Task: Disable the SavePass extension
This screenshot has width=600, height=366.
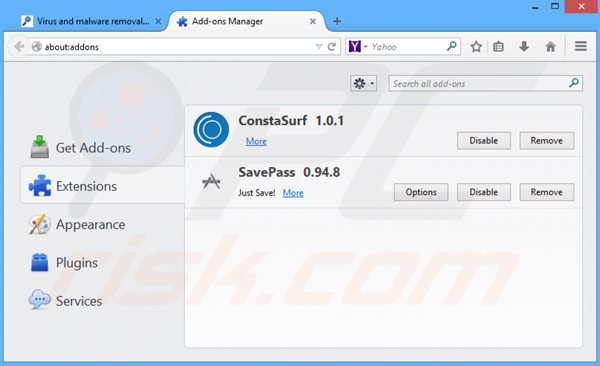Action: pyautogui.click(x=484, y=192)
